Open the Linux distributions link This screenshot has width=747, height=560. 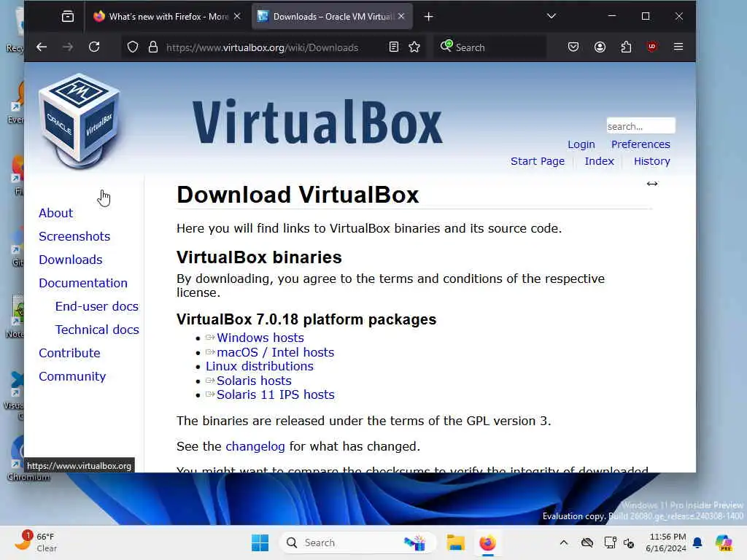[x=260, y=366]
